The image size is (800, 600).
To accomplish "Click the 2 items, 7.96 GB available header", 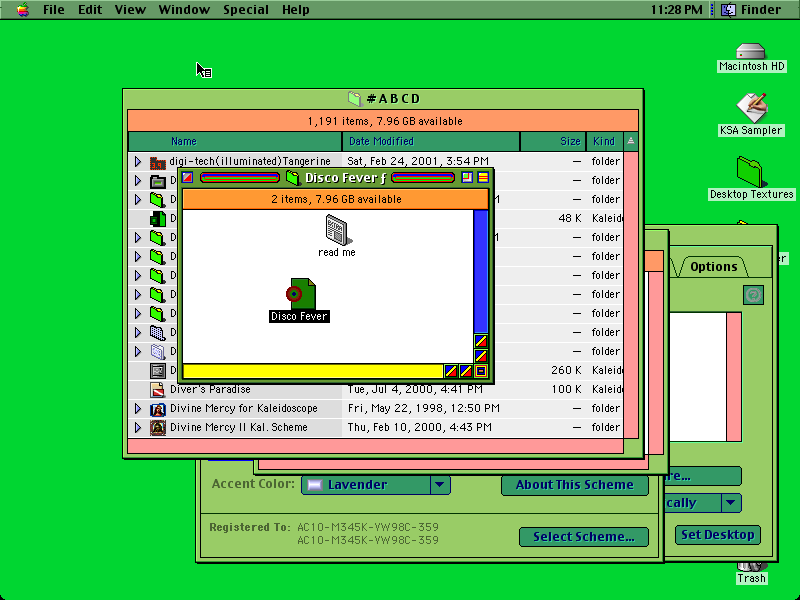I will 335,199.
